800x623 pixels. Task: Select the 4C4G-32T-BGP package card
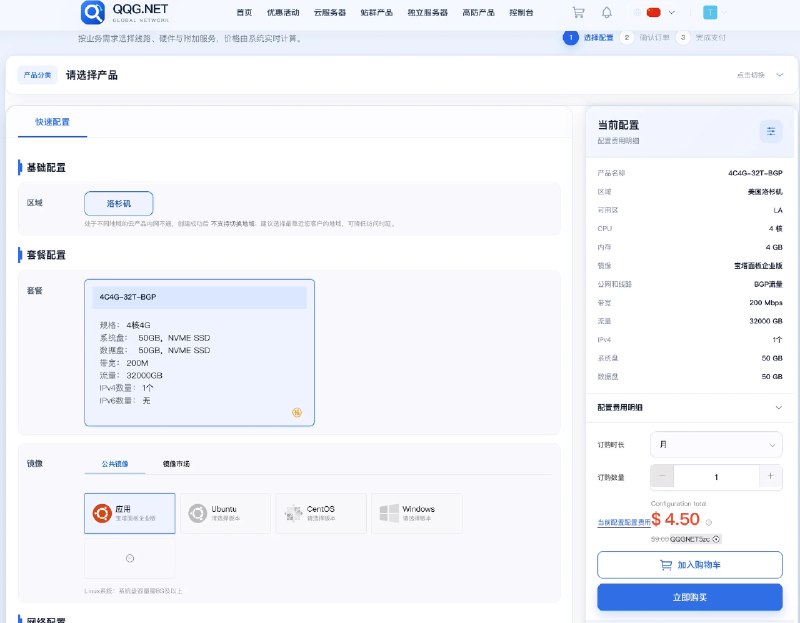[x=199, y=353]
